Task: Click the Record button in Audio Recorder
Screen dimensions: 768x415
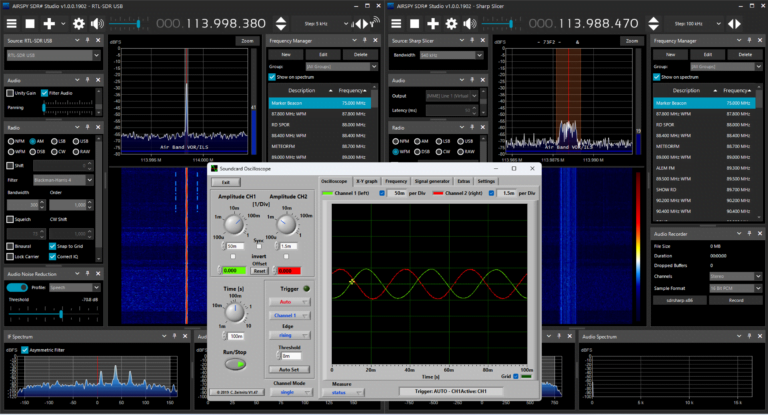Action: click(x=736, y=300)
